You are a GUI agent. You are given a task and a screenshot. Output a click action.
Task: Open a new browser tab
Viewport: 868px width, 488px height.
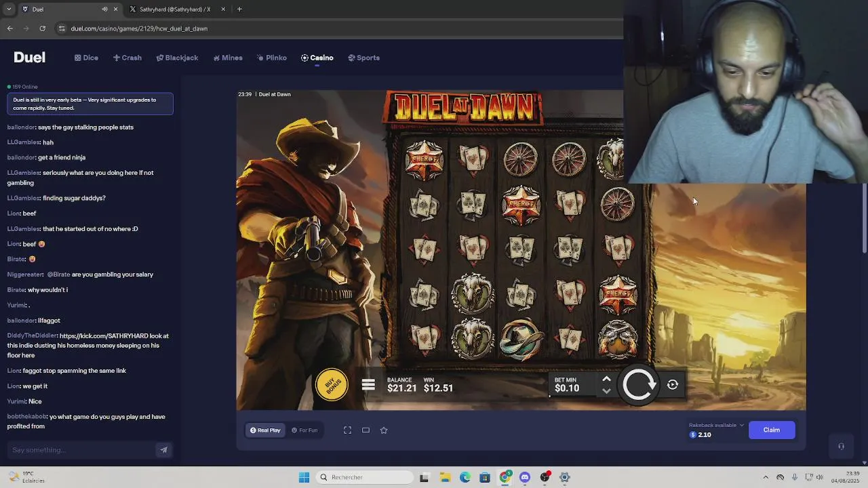click(x=239, y=9)
